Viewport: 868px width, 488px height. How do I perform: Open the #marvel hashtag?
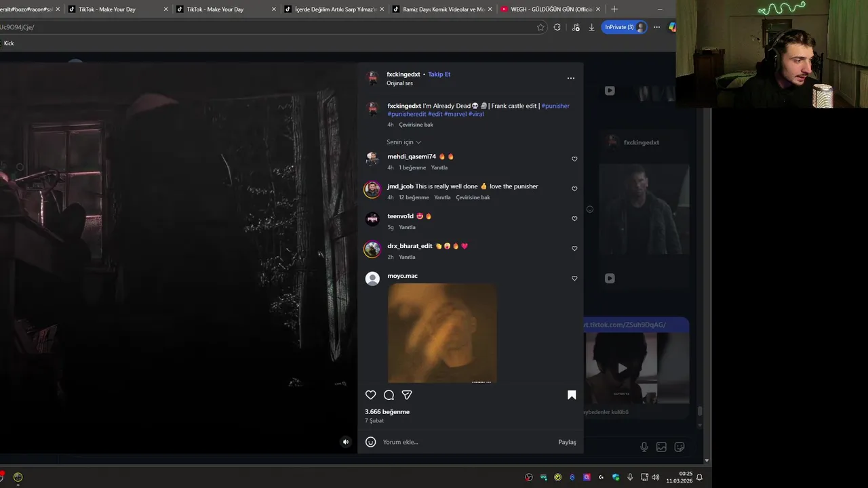pos(455,114)
